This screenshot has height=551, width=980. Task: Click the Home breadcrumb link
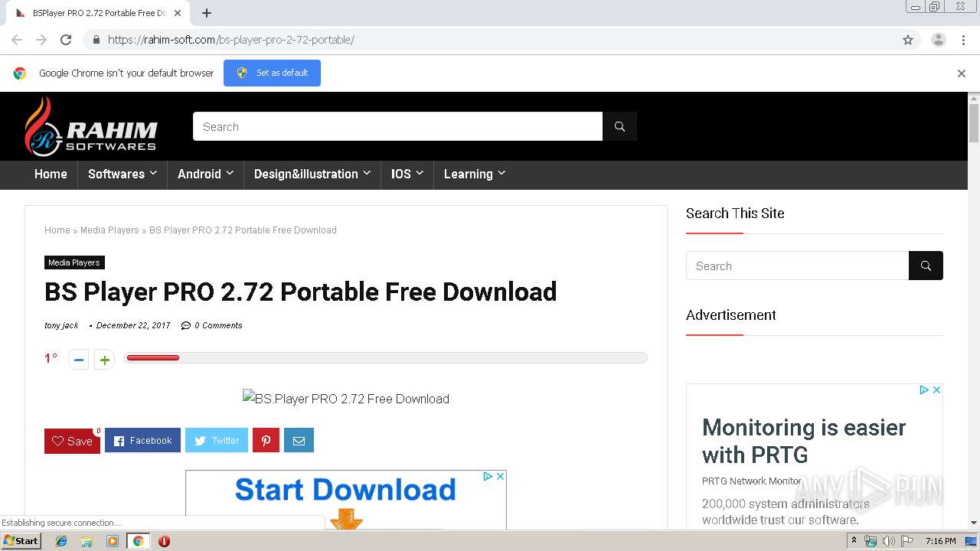pyautogui.click(x=57, y=230)
